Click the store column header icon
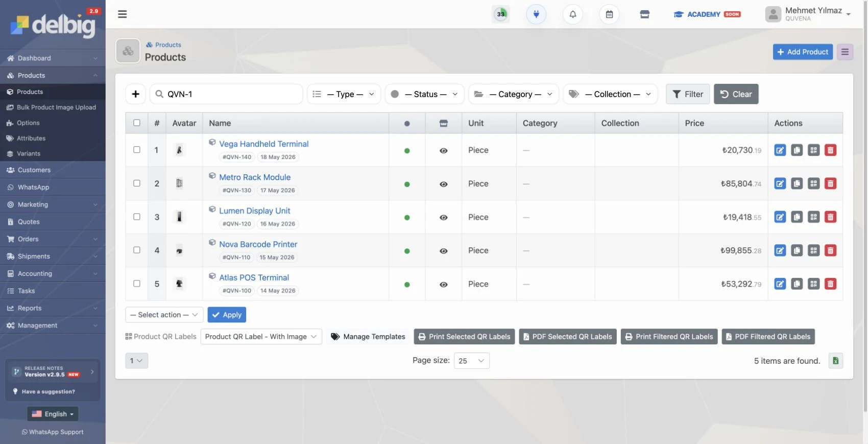The width and height of the screenshot is (868, 444). (x=444, y=123)
